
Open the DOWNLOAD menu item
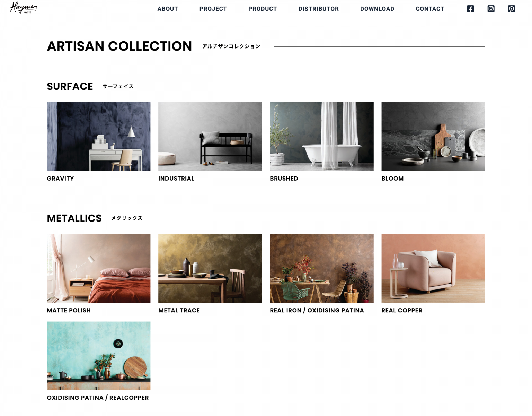point(377,9)
